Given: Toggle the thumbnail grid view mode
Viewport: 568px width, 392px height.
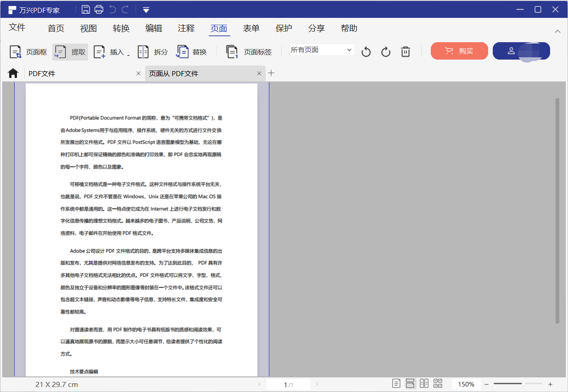Looking at the screenshot, I should (x=438, y=384).
